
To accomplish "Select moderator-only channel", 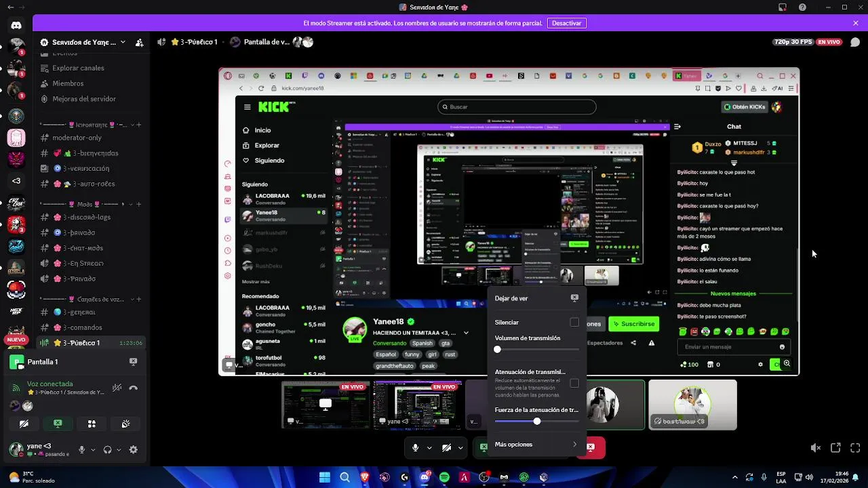I will pos(92,138).
